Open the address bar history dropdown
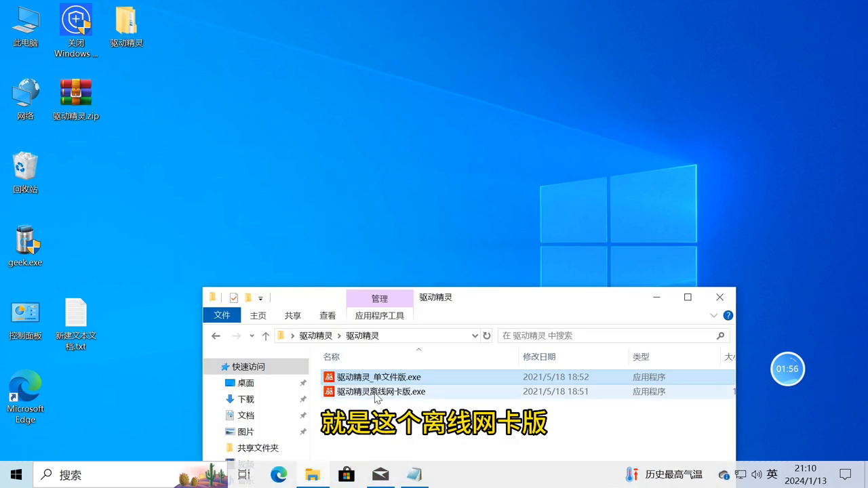The width and height of the screenshot is (868, 488). 475,335
